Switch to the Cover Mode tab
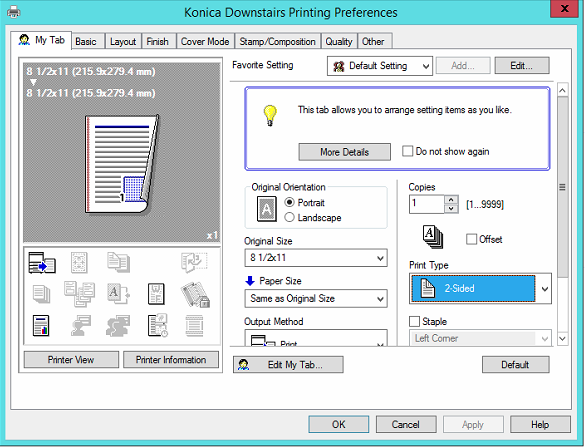 tap(205, 41)
